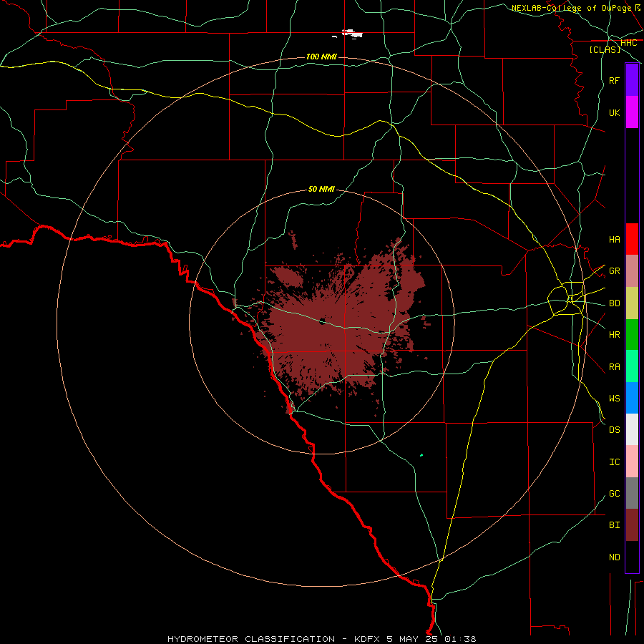The width and height of the screenshot is (644, 644).
Task: Click the RF purple legend swatch
Action: coord(632,80)
